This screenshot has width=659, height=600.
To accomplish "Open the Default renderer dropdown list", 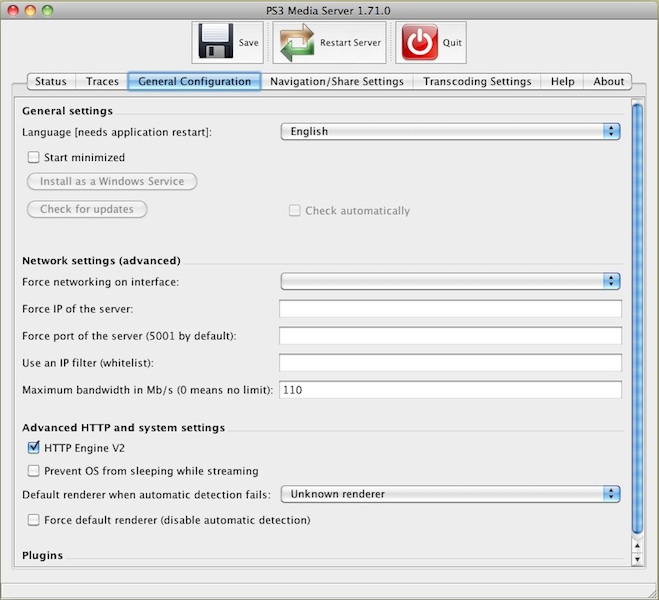I will point(450,493).
